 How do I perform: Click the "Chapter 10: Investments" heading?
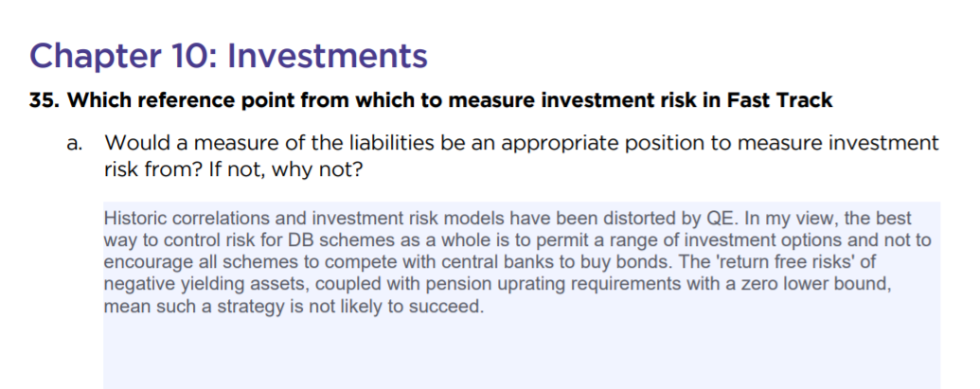pyautogui.click(x=229, y=56)
